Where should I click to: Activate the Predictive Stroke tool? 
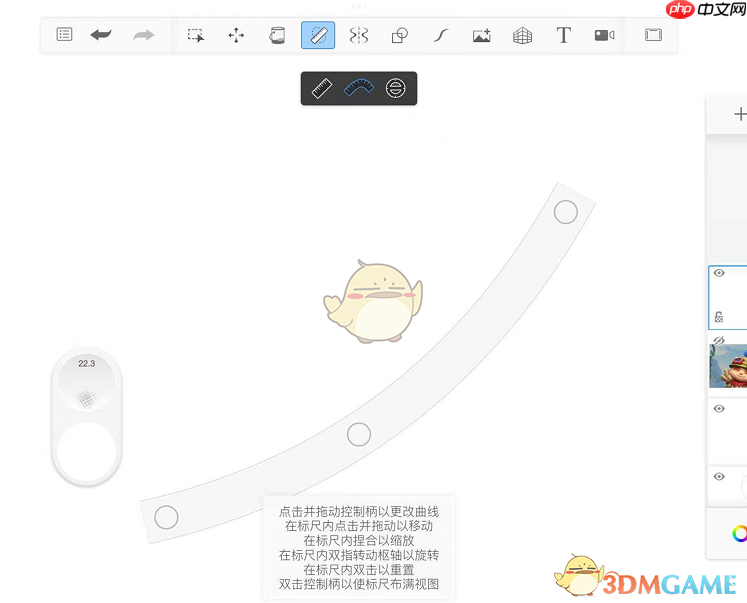pyautogui.click(x=441, y=35)
